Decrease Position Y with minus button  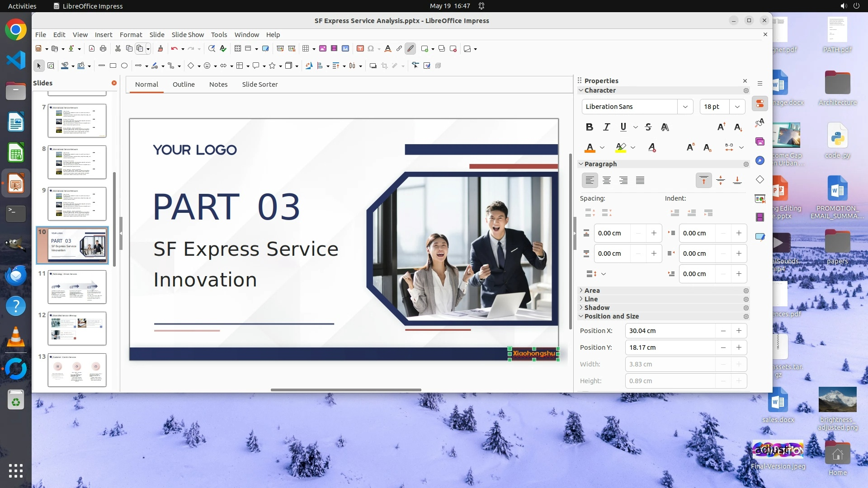point(723,347)
